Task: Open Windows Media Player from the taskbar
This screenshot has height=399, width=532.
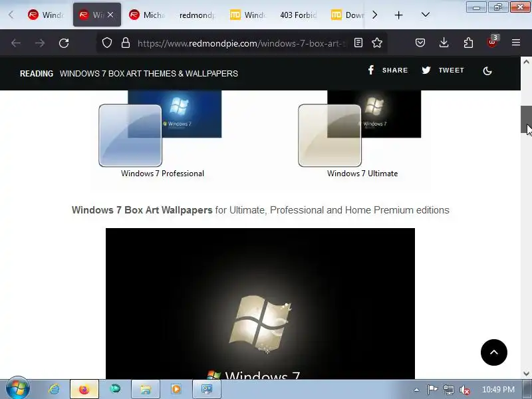Action: 176,389
